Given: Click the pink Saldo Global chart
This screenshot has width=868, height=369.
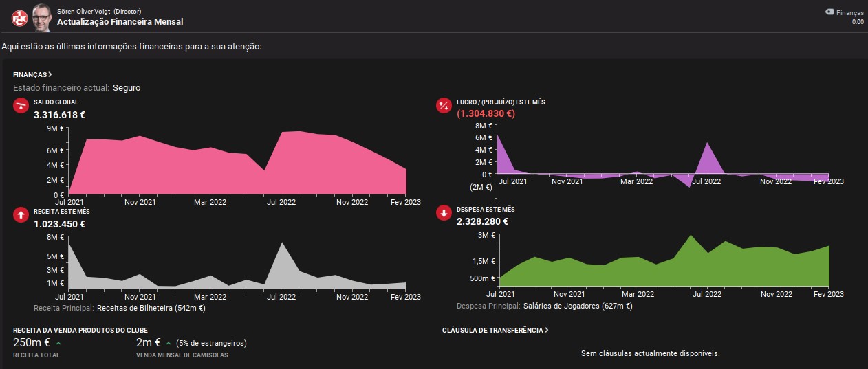Looking at the screenshot, I should click(x=237, y=161).
